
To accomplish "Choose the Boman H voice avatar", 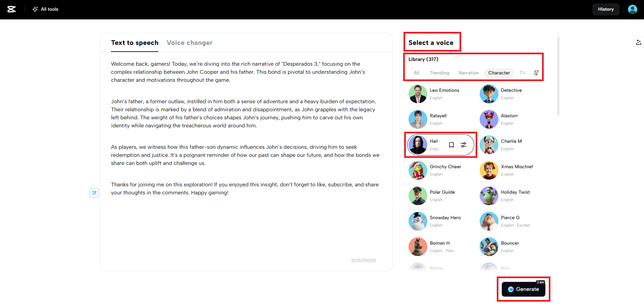I will point(418,247).
